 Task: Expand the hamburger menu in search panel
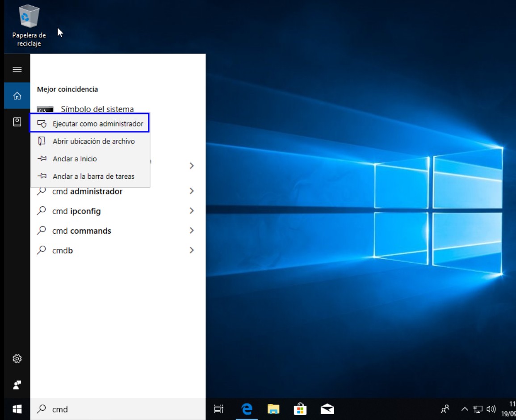(x=17, y=69)
